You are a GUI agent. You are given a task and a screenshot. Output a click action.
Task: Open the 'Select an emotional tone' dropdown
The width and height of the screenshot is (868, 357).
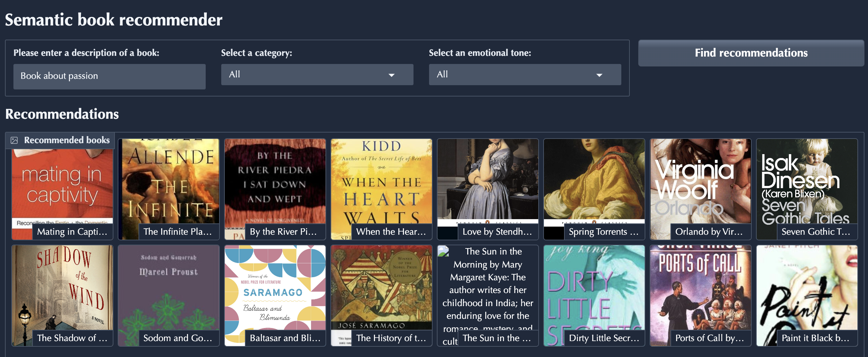(524, 74)
